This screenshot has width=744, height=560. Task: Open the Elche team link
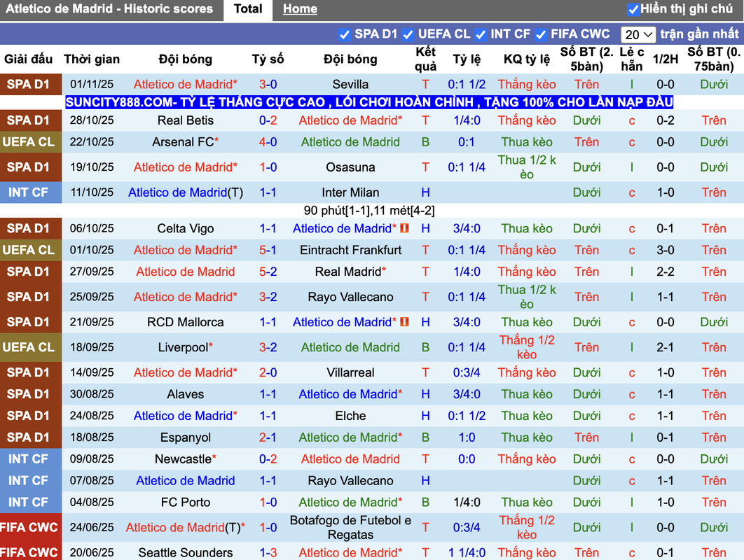pos(350,416)
